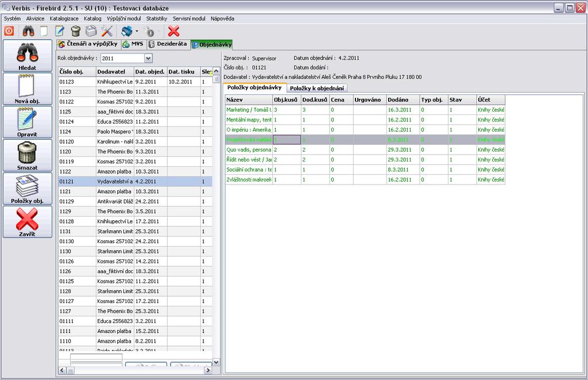The image size is (588, 380).
Task: Sort by Dat. tisku column header
Action: [x=184, y=72]
